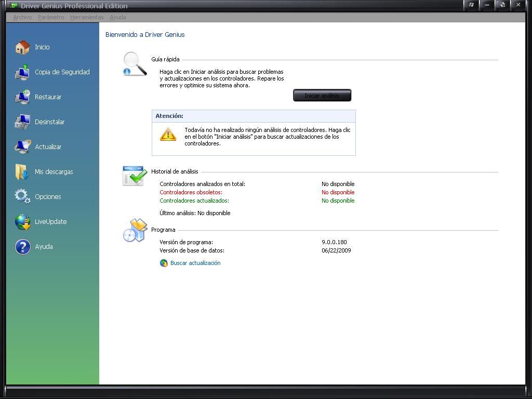Click the Mis descargas folder icon
Image resolution: width=532 pixels, height=399 pixels.
[22, 171]
